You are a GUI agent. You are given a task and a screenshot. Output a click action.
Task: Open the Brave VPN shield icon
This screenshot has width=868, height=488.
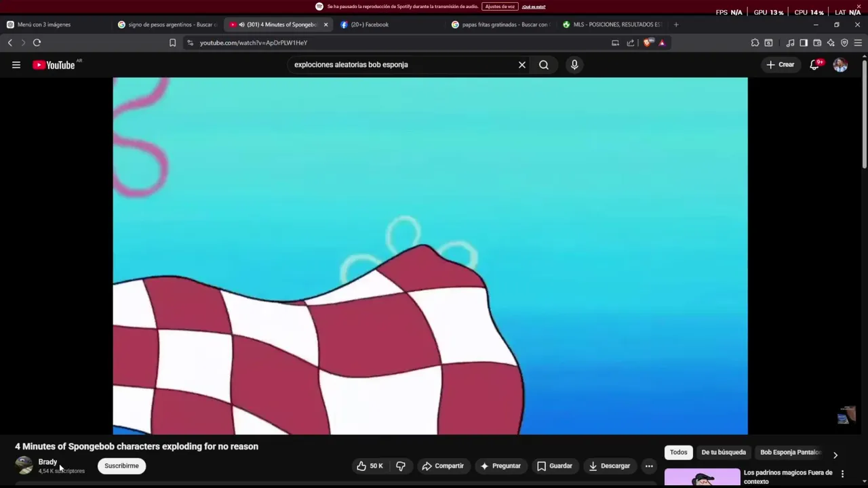[844, 43]
